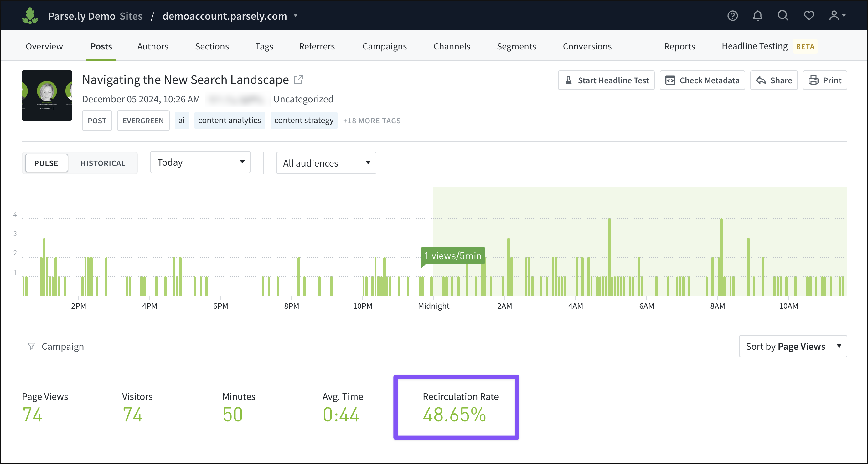Open Headline Testing BETA tab

pyautogui.click(x=769, y=46)
